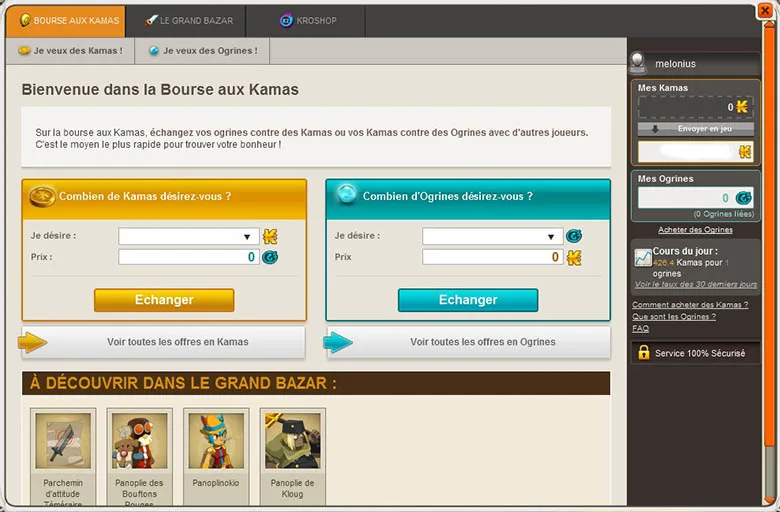Image resolution: width=780 pixels, height=512 pixels.
Task: View all offers in Kamas
Action: (x=164, y=342)
